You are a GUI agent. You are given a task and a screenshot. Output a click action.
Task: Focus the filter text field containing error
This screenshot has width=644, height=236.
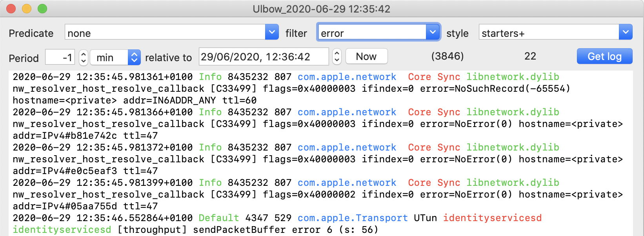[371, 33]
